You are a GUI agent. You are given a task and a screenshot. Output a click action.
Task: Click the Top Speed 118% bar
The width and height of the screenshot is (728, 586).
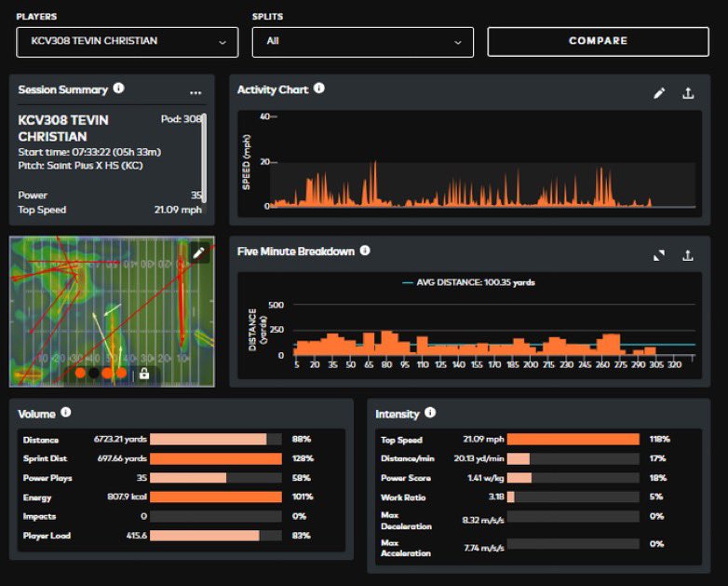pyautogui.click(x=573, y=439)
